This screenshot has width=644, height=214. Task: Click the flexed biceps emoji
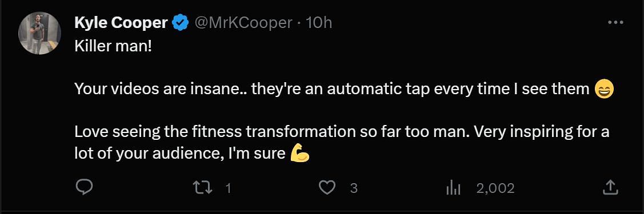click(299, 154)
